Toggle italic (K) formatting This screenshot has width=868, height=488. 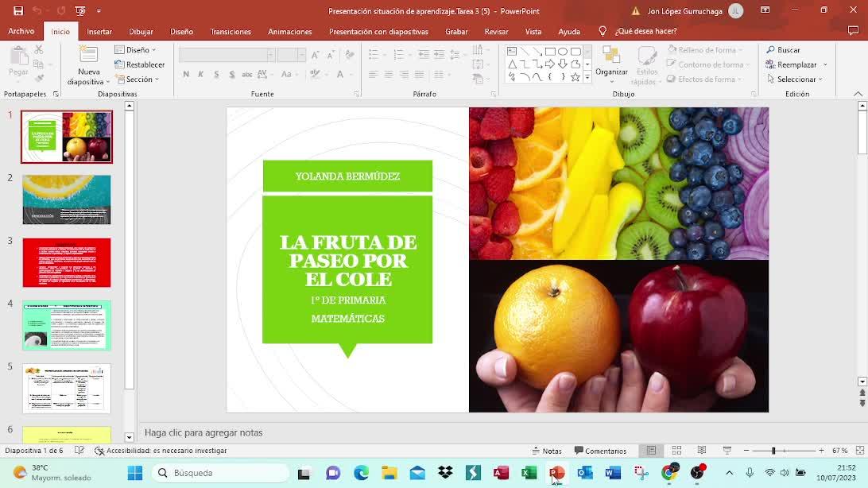click(200, 74)
